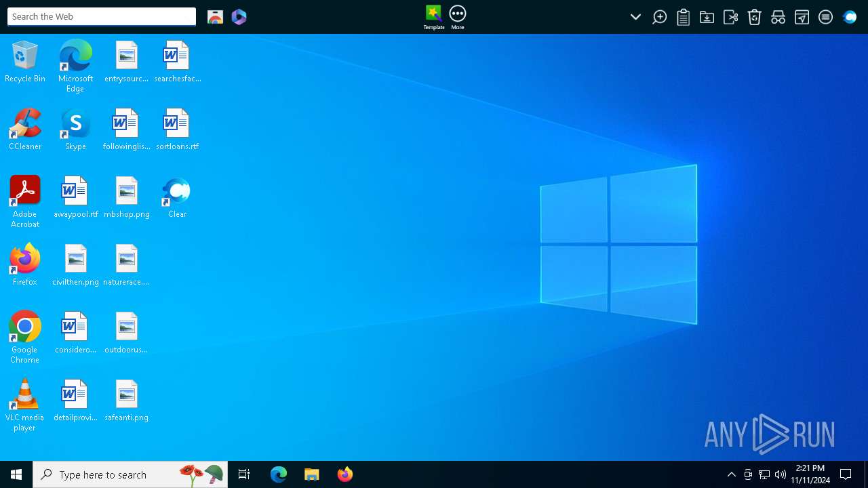The image size is (868, 488).
Task: Select the considero... Word document on the desktop
Action: pos(75,332)
